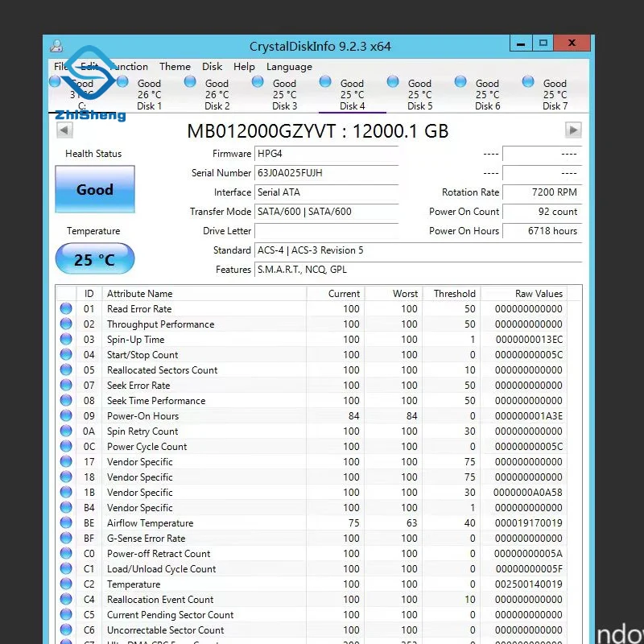This screenshot has height=644, width=644.
Task: Switch to the Disk 1 tab
Action: click(x=149, y=94)
